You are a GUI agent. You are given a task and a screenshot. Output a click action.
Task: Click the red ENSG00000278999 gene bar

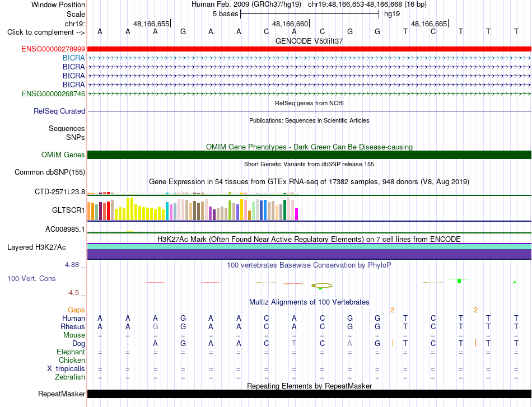(309, 49)
